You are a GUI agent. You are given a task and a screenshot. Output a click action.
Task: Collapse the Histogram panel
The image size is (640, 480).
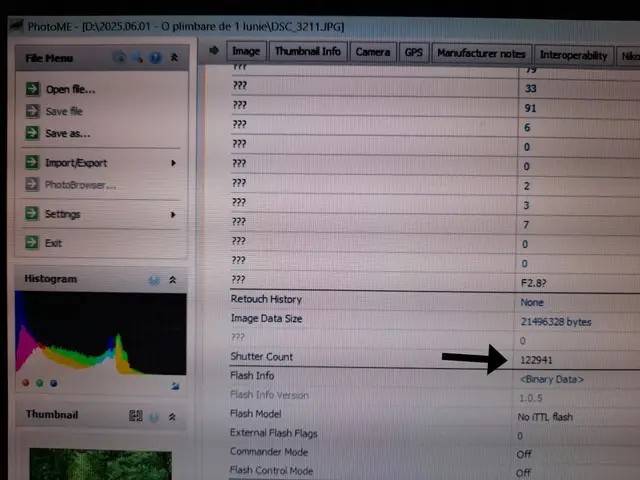pos(173,280)
